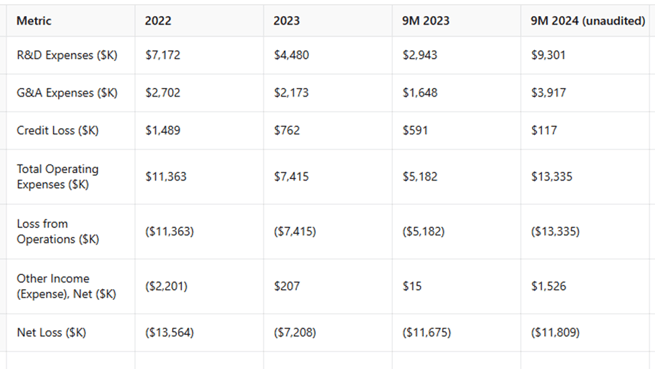Select the $7,172 R&D value for 2022

(162, 55)
